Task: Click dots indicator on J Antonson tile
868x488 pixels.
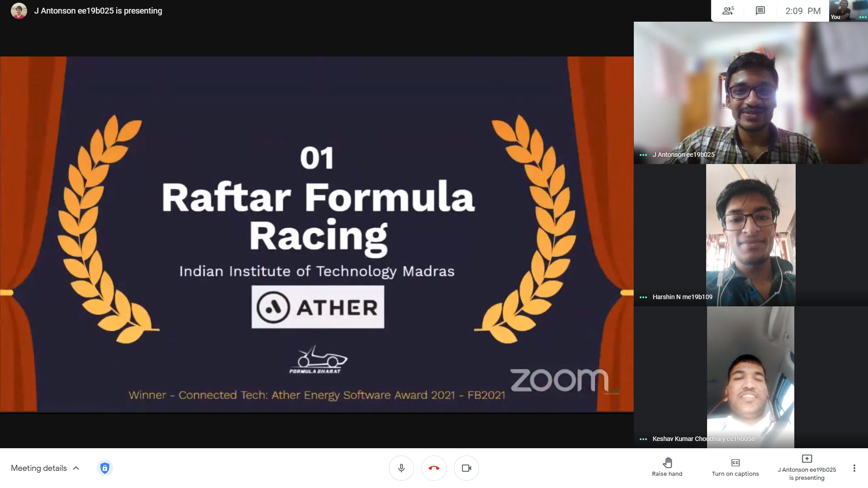Action: [643, 155]
